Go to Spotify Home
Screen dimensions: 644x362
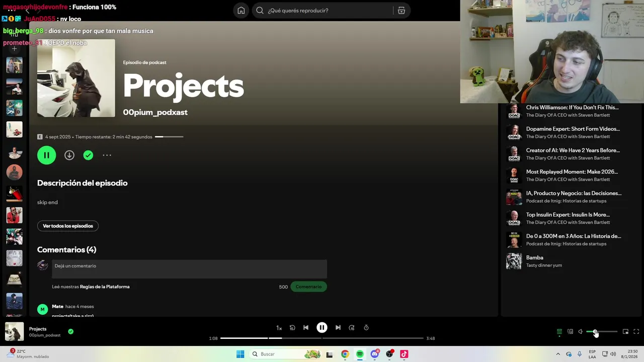[241, 11]
